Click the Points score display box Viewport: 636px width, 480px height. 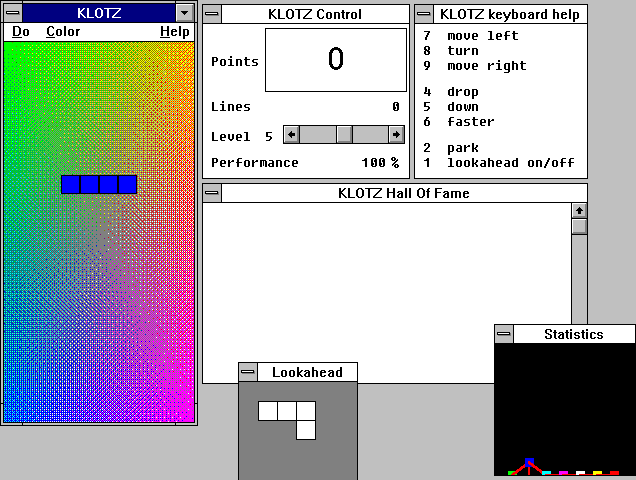336,60
